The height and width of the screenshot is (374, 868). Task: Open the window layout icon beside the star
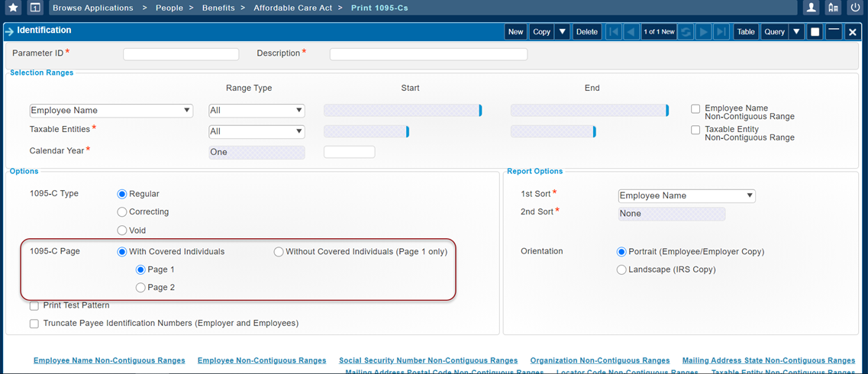coord(34,8)
